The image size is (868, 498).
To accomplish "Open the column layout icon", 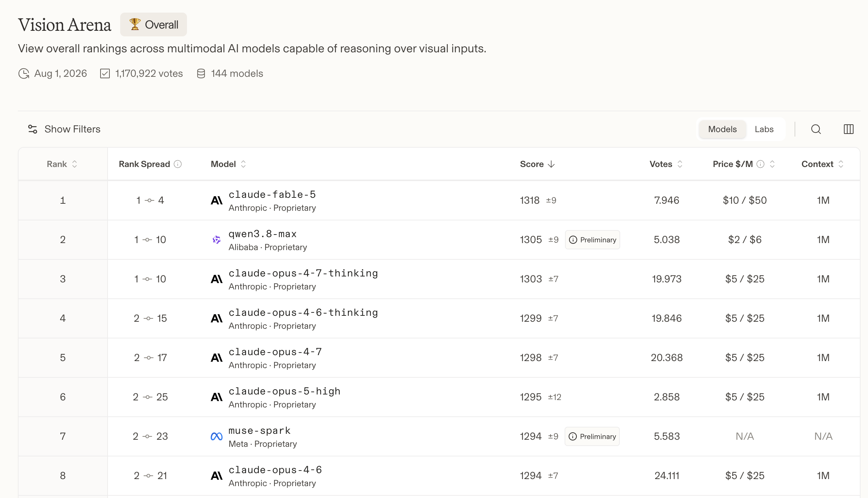I will pos(848,129).
